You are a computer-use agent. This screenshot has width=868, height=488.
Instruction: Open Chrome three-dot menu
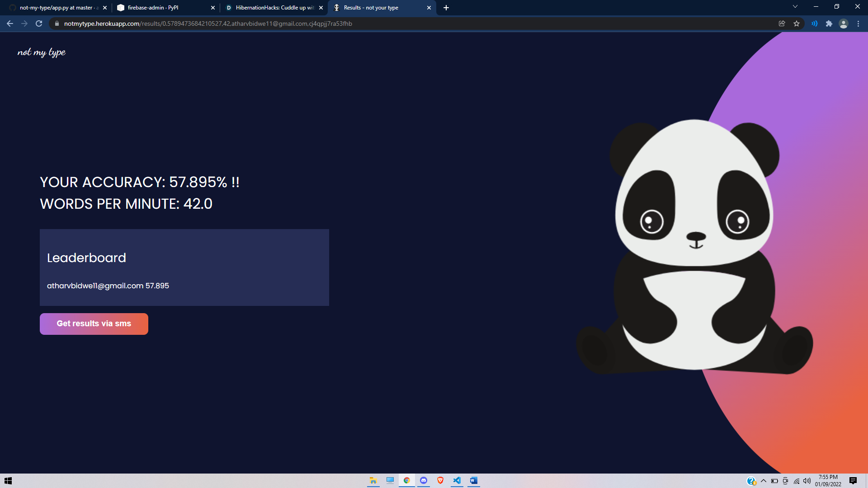[858, 23]
